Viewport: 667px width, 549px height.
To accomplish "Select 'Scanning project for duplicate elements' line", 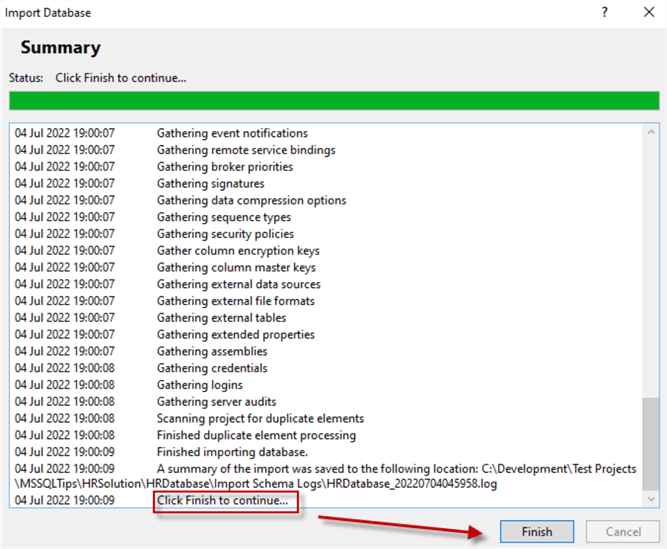I will 260,419.
